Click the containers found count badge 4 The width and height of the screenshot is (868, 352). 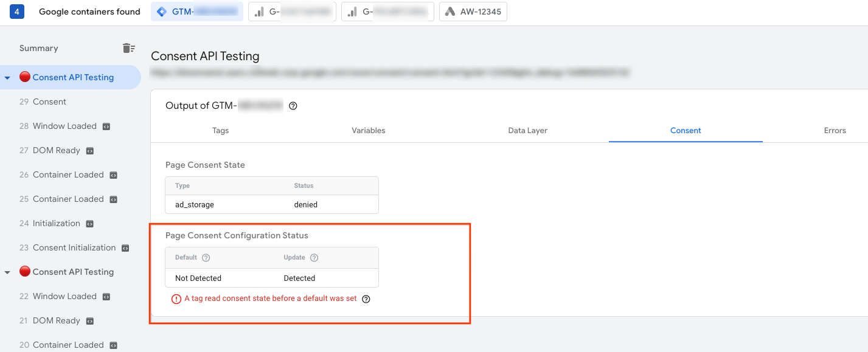tap(17, 12)
